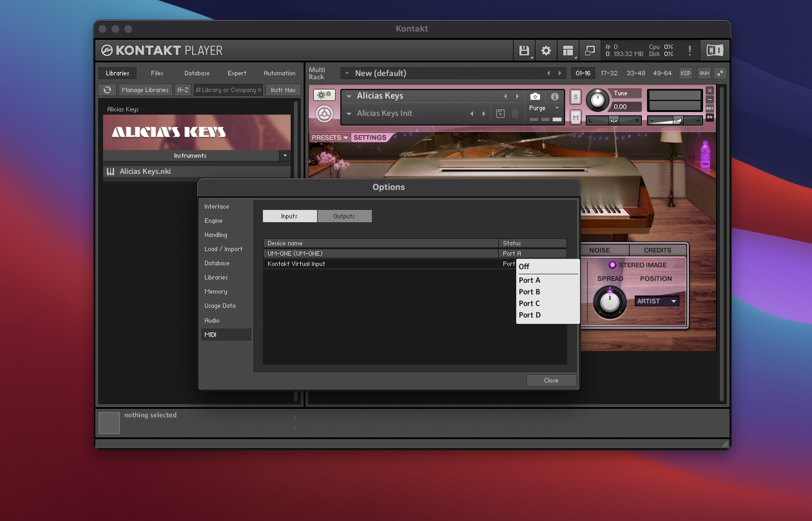Toggle the Instr Nav button
Image resolution: width=812 pixels, height=521 pixels.
[x=283, y=90]
